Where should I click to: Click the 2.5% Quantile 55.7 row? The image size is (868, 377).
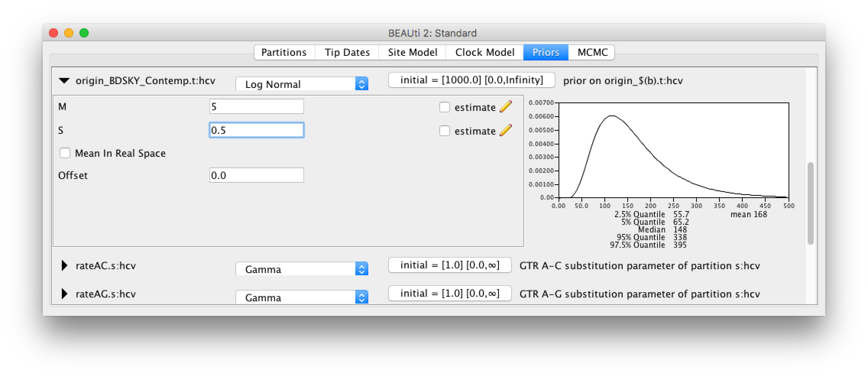click(x=652, y=214)
